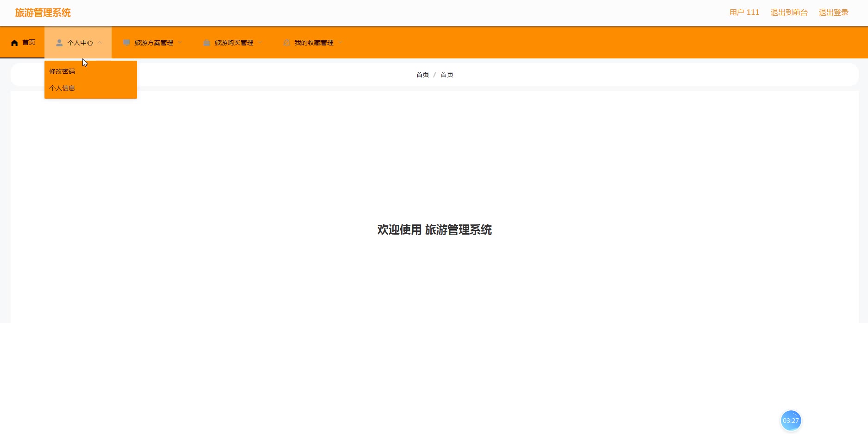Open the 首页 navigation label
The image size is (868, 434).
click(x=29, y=43)
